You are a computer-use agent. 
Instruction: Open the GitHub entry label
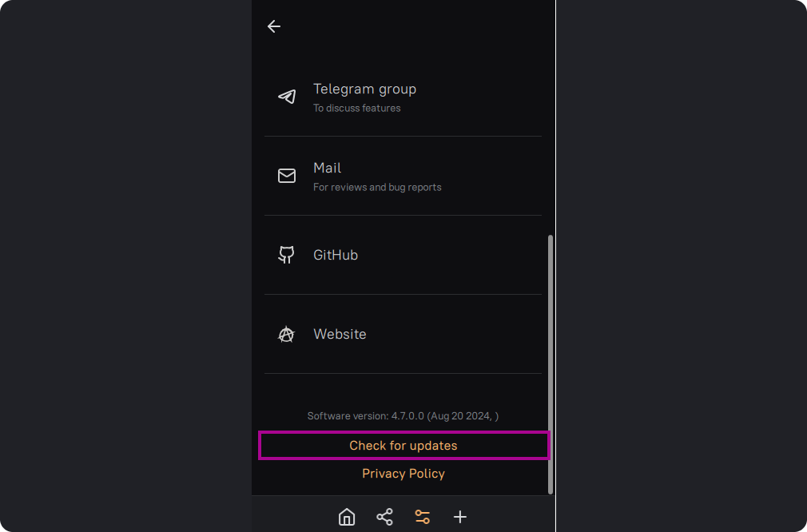pos(336,255)
